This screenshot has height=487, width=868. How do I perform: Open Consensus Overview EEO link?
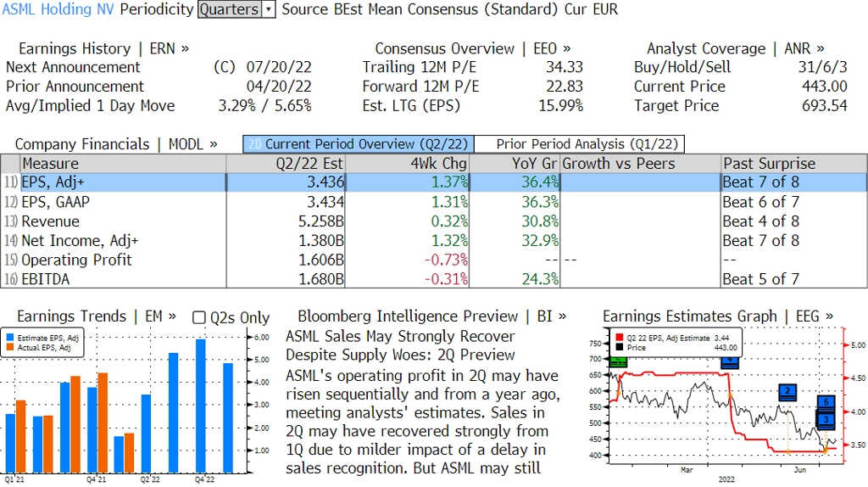(473, 48)
